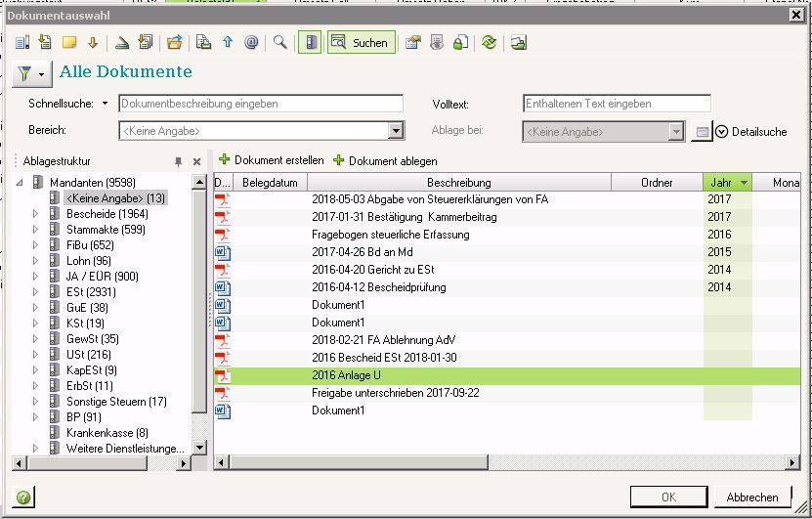
Task: Toggle the Ablagestruktur panel toolbar button
Action: click(309, 42)
